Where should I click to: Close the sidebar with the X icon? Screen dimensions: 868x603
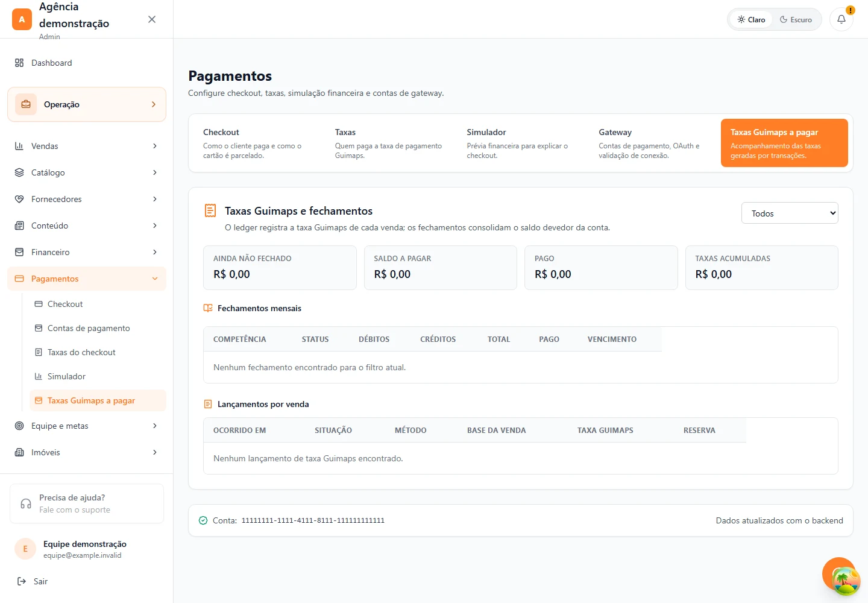pos(152,19)
